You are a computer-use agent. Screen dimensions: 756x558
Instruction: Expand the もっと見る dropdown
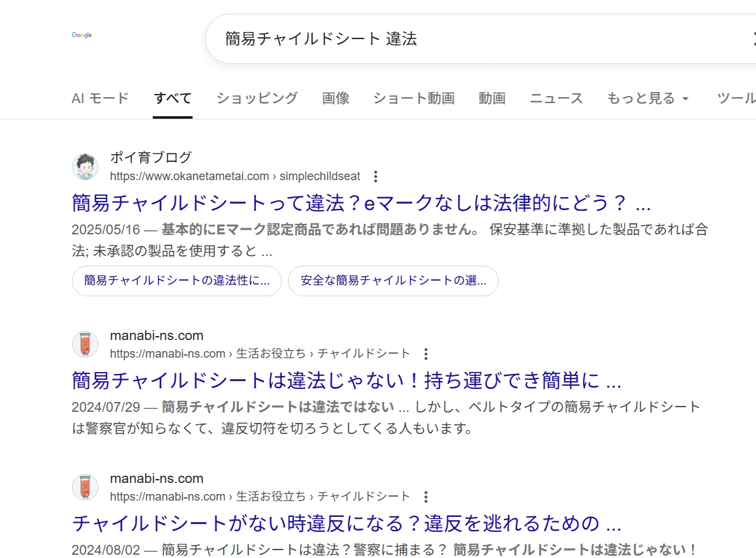(648, 99)
